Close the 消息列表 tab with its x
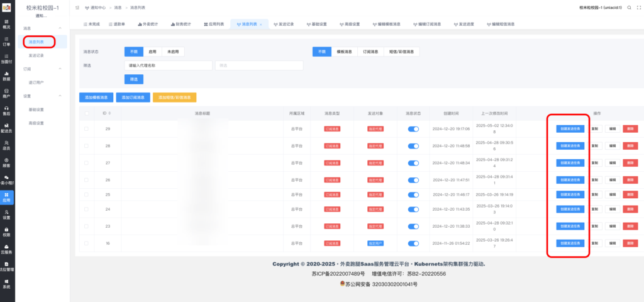 click(261, 25)
